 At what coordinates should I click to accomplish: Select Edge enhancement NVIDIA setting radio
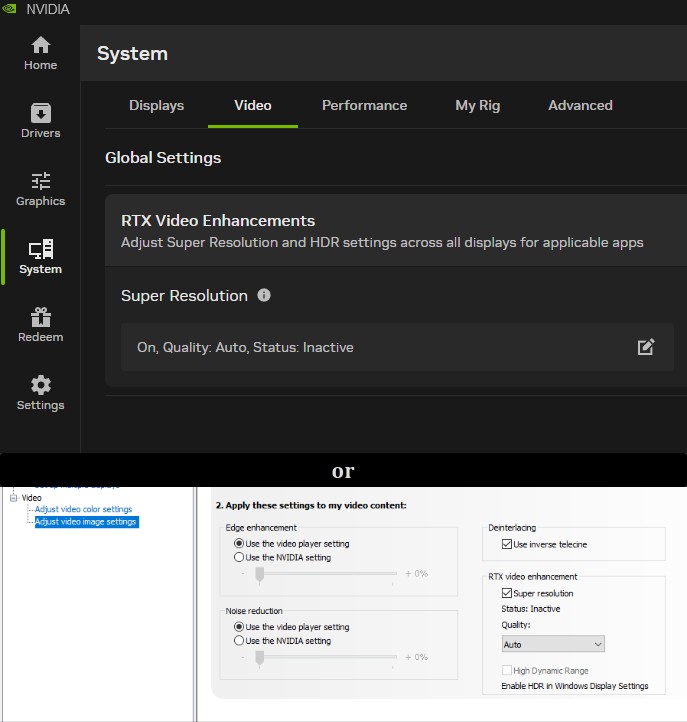point(239,557)
